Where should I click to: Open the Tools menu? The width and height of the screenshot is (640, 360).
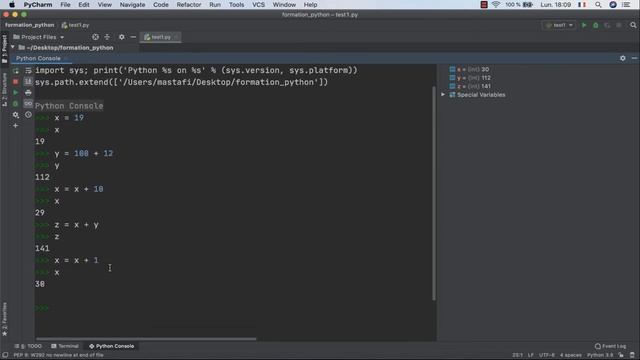236,5
